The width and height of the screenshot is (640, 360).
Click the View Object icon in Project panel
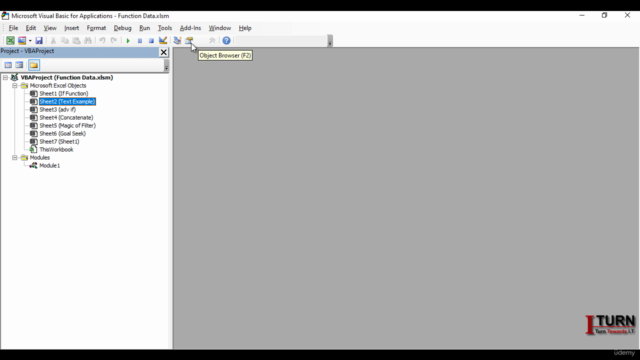(19, 65)
